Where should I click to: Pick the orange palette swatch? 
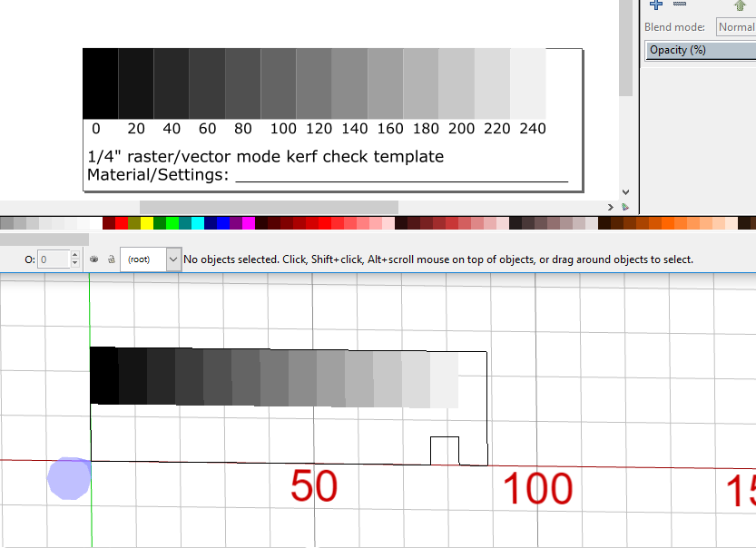point(667,223)
